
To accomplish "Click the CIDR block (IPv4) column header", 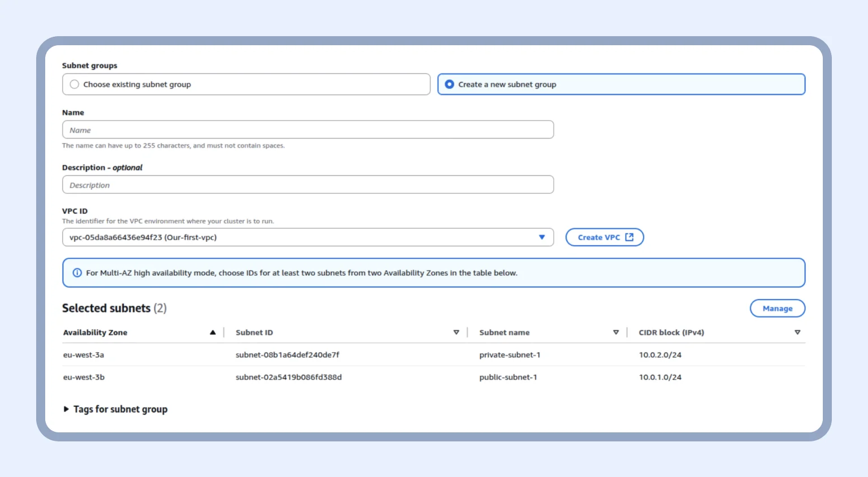I will [671, 332].
